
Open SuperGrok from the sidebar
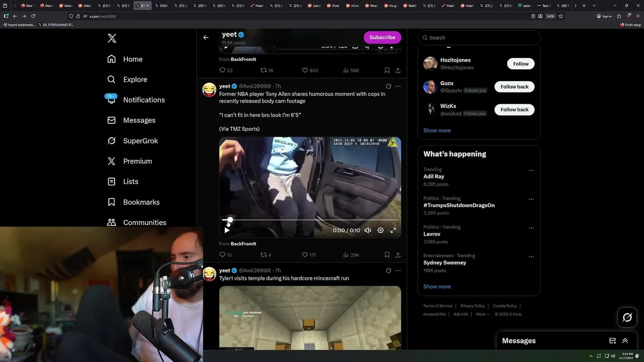click(133, 141)
